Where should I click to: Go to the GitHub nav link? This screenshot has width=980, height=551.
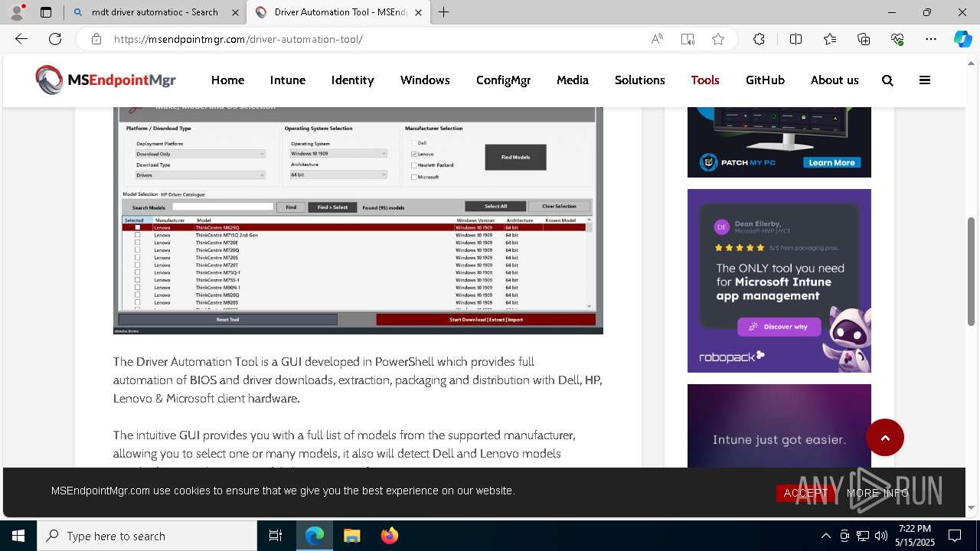[x=765, y=80]
